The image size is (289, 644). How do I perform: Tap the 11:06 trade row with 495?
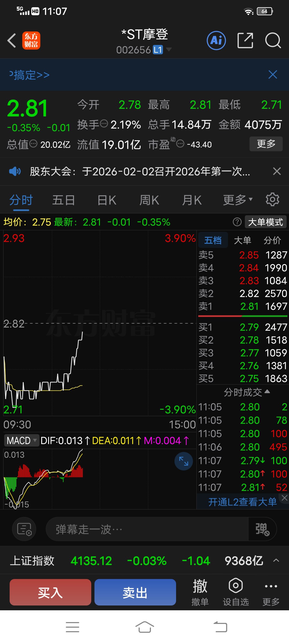point(243,447)
